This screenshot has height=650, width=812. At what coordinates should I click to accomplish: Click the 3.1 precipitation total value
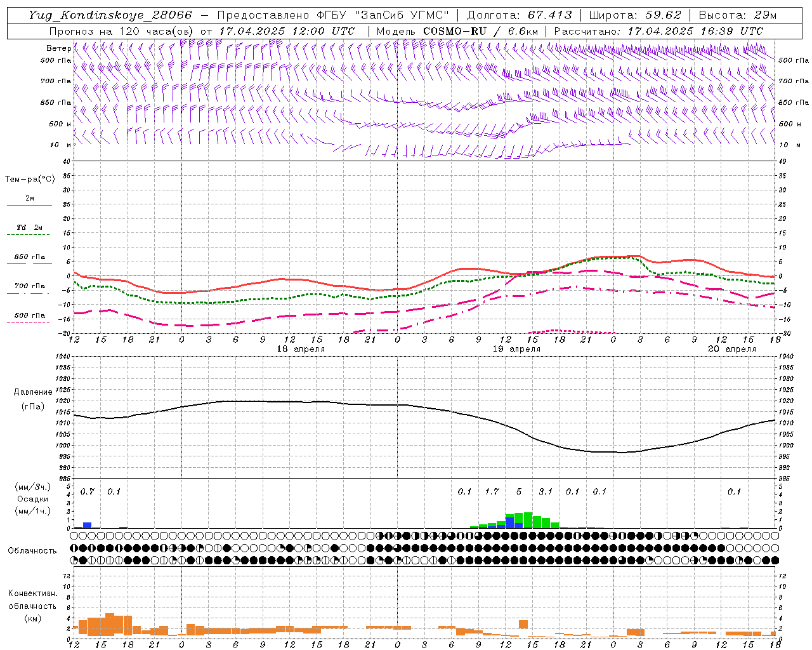546,492
